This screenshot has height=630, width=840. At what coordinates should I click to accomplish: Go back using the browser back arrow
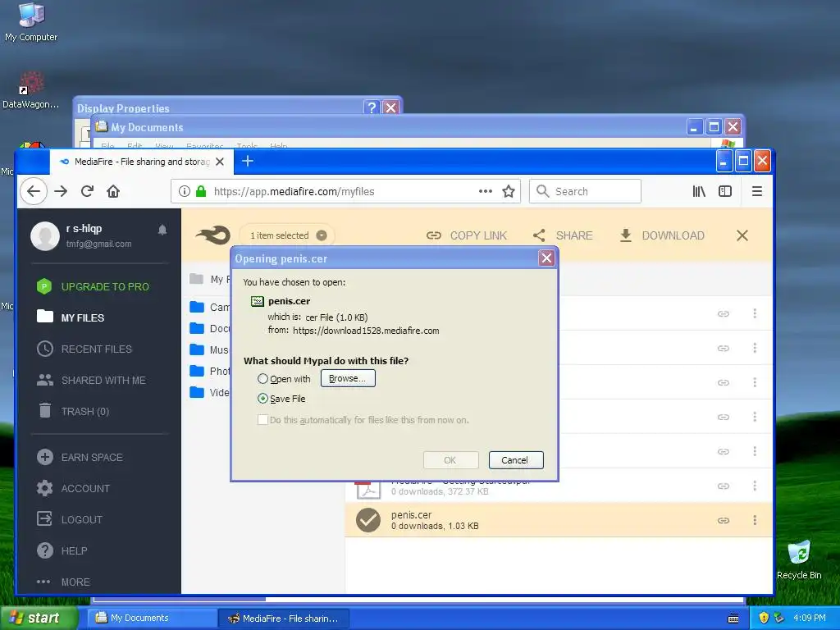(x=33, y=191)
